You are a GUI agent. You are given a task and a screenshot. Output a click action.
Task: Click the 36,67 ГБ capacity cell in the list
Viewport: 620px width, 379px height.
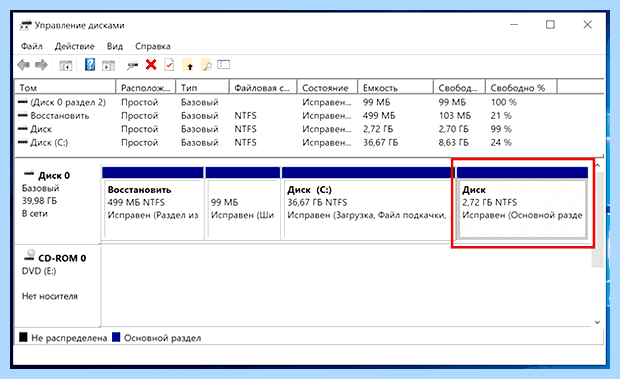(380, 143)
